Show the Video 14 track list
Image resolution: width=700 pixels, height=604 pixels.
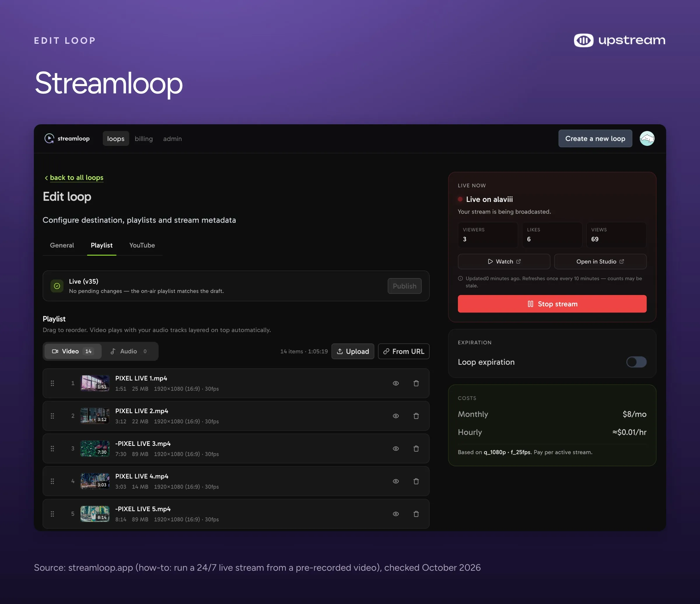click(x=73, y=351)
